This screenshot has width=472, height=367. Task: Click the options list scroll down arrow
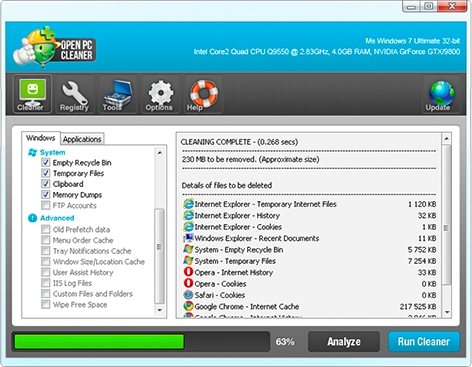point(160,310)
